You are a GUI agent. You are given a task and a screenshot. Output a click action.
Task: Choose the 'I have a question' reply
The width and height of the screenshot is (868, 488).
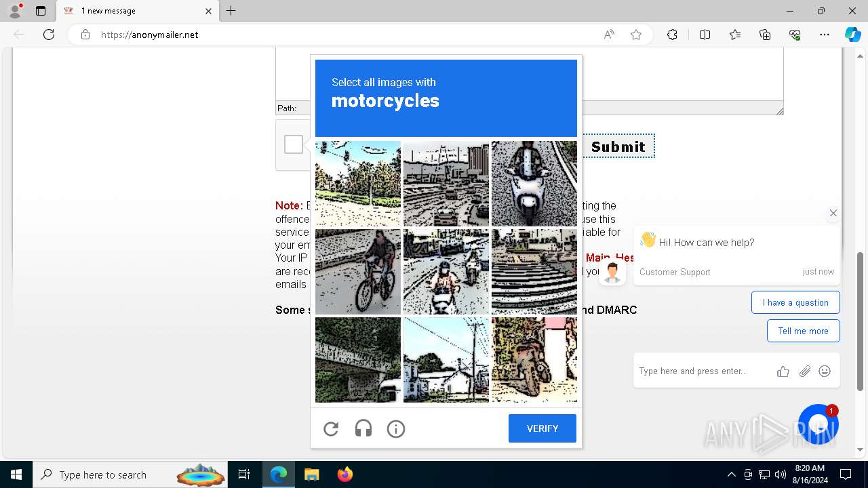pos(795,302)
